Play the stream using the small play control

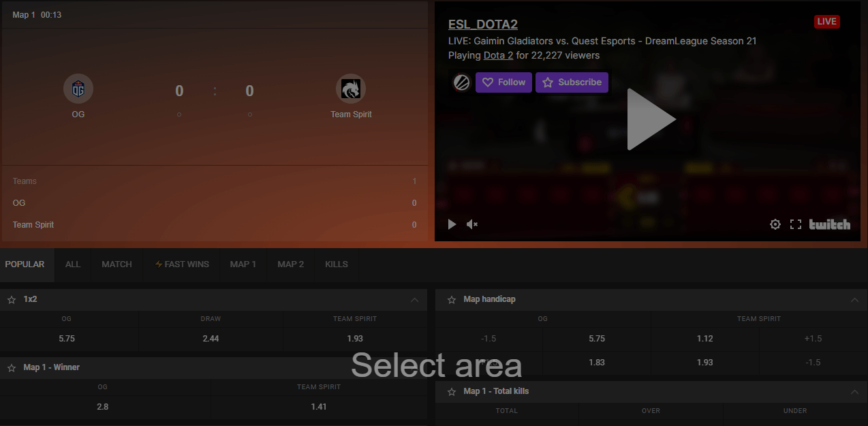click(x=452, y=224)
